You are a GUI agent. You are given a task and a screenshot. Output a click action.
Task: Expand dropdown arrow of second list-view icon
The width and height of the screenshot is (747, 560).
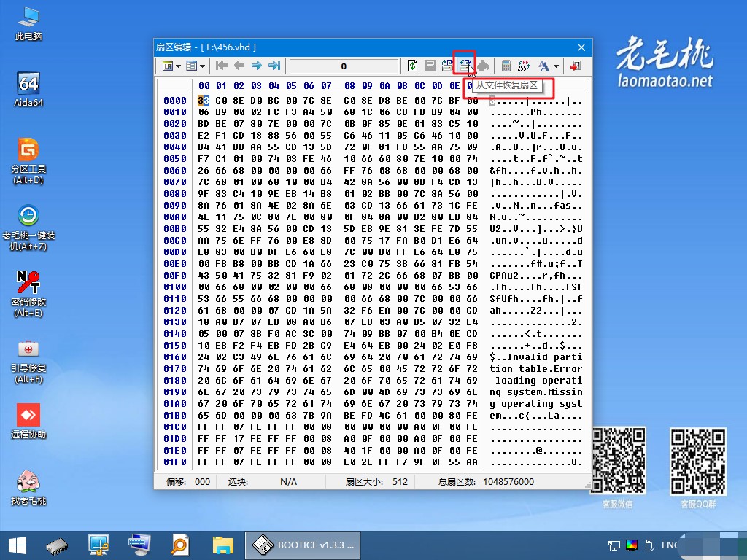coord(203,66)
